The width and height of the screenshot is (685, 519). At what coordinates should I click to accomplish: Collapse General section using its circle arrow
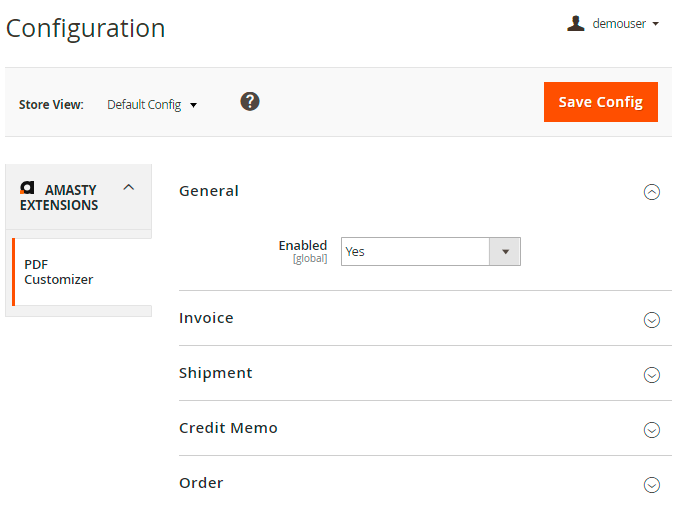[x=652, y=192]
